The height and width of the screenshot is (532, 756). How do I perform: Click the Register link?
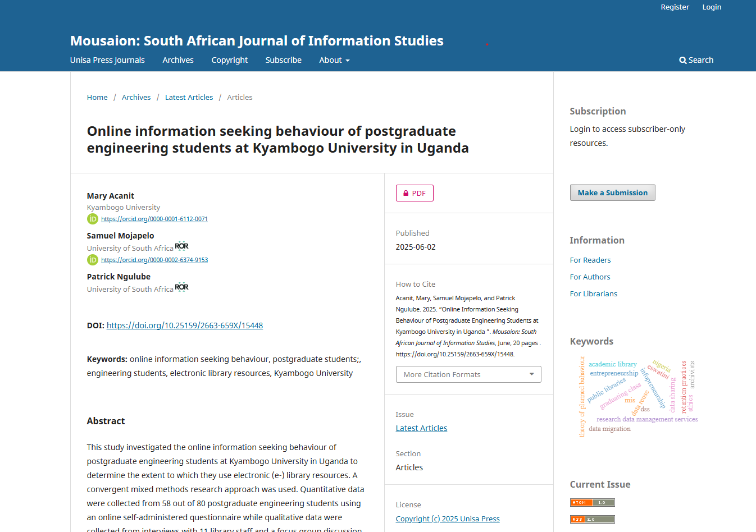[675, 7]
